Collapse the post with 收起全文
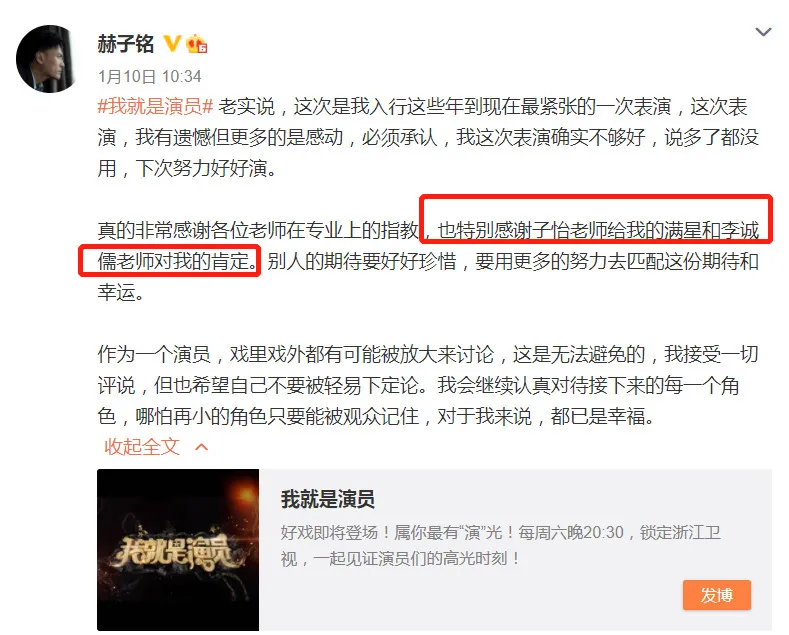 pos(142,447)
